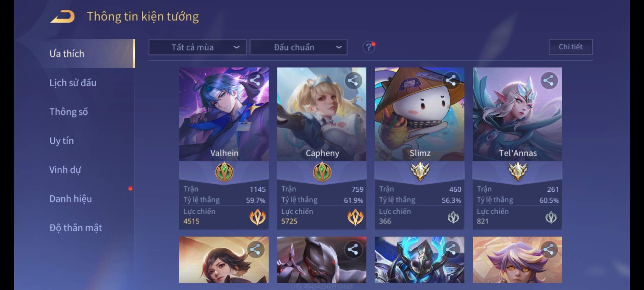Tap Capheny's green mastery emblem
This screenshot has width=644, height=290.
click(x=322, y=172)
